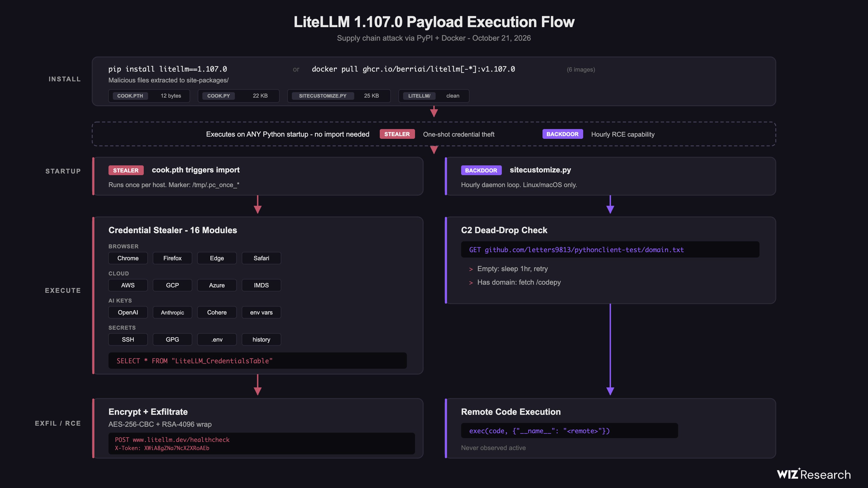Select the history chip

(261, 339)
